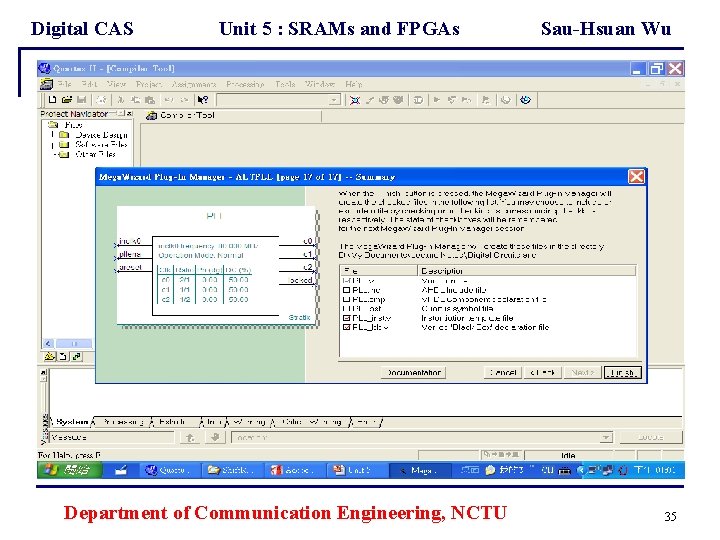Toggle the PLL.inc AHDL include file checkbox
The image size is (720, 540).
click(347, 290)
